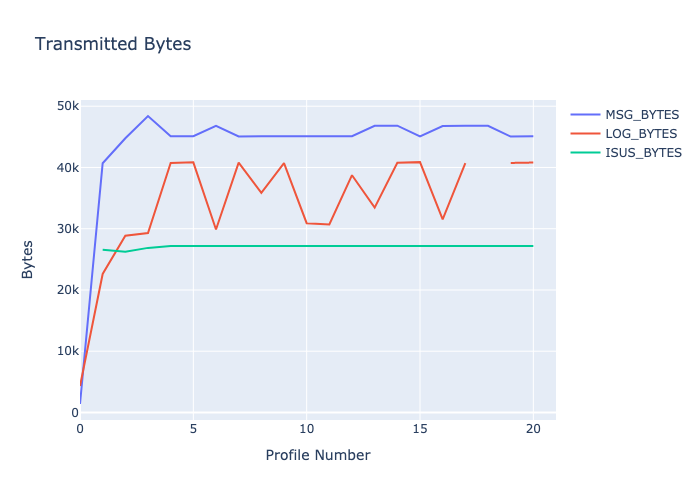Click the x-axis tick label 5

coord(193,428)
